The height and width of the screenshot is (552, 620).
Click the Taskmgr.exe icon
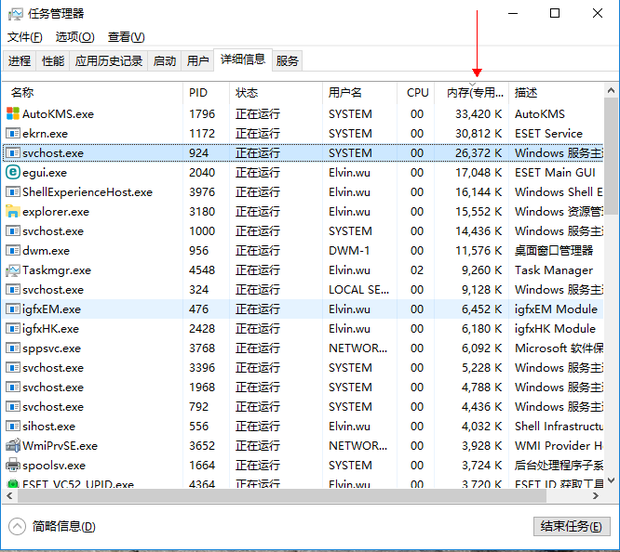[13, 270]
